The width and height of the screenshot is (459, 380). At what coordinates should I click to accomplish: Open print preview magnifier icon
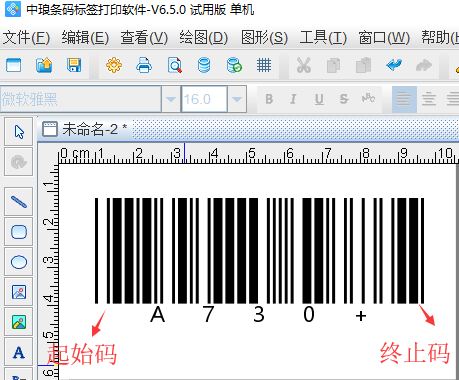pyautogui.click(x=175, y=65)
